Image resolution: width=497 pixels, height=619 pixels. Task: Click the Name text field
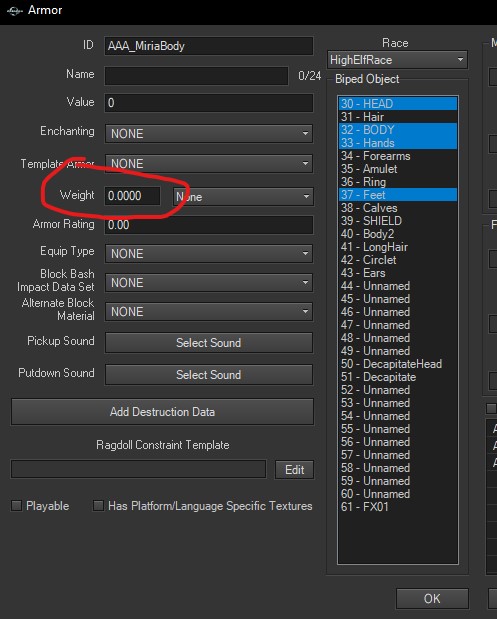coord(196,75)
